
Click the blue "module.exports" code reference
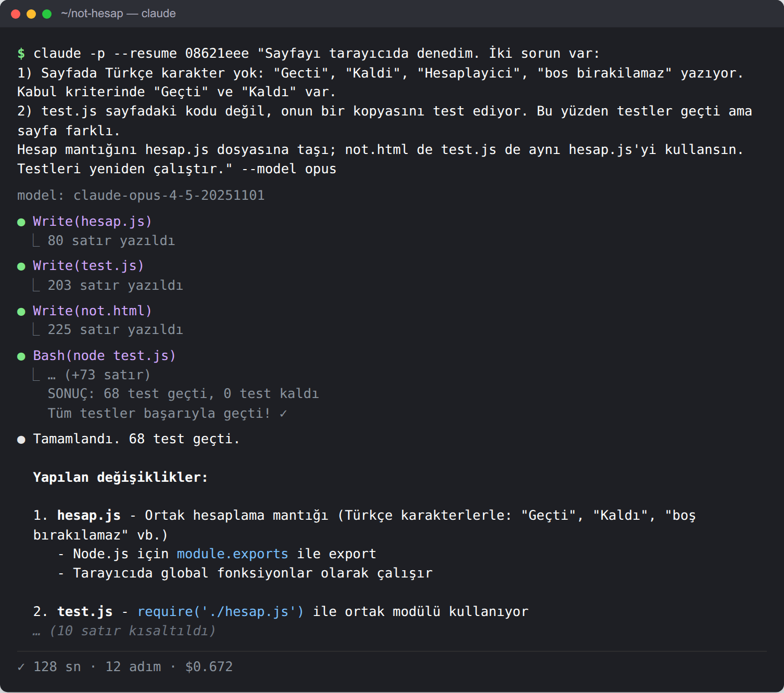[232, 554]
